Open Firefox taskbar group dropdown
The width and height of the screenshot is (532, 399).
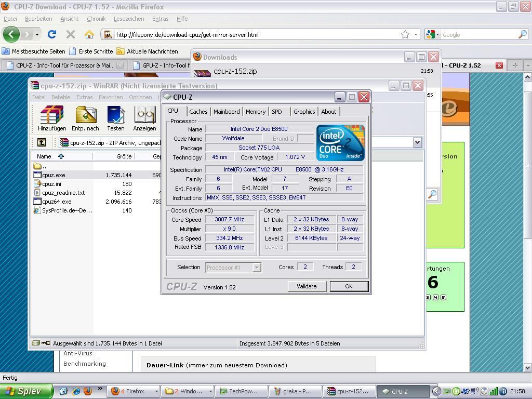coord(156,391)
